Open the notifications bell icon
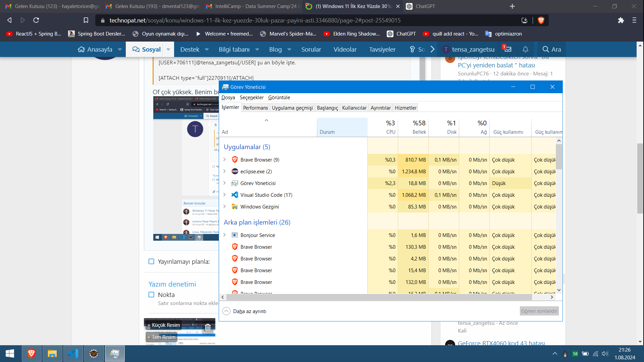Image resolution: width=644 pixels, height=362 pixels. [x=525, y=49]
